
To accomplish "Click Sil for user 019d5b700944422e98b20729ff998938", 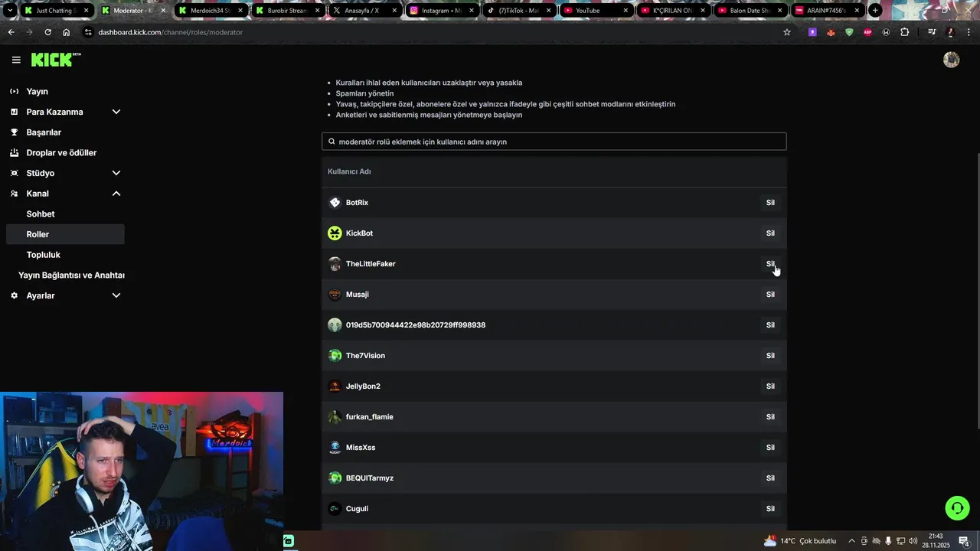I will pyautogui.click(x=770, y=325).
